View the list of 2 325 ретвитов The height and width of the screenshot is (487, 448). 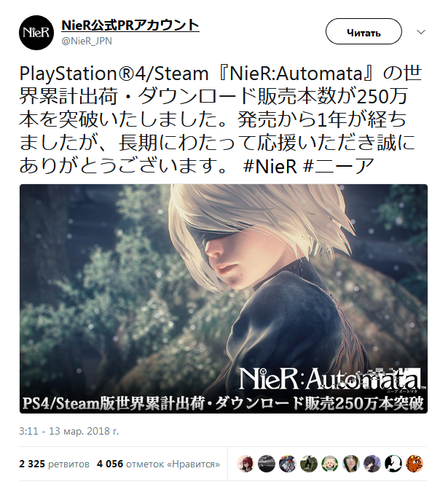54,464
